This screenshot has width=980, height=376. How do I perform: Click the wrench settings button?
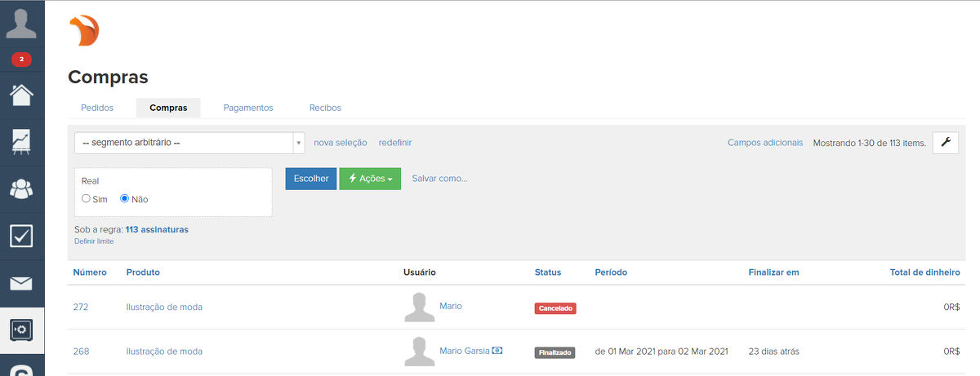click(x=946, y=143)
